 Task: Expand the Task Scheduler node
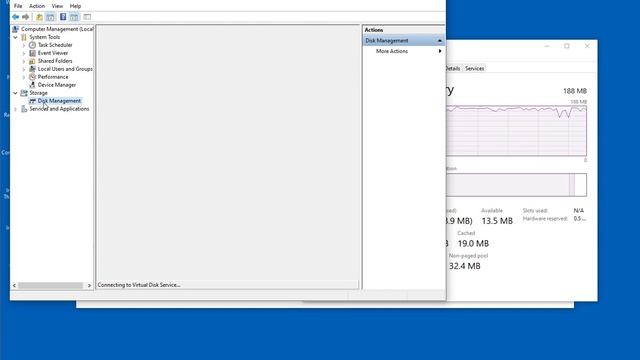pos(24,45)
